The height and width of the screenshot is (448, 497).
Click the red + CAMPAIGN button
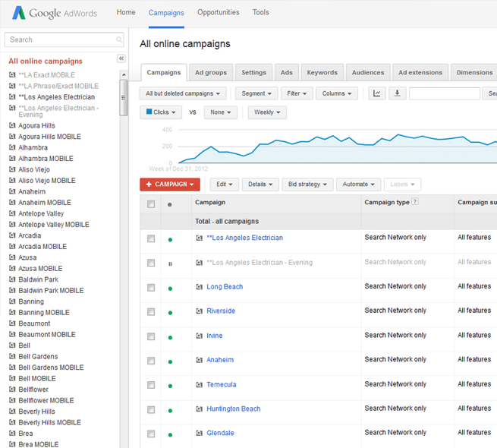(x=170, y=185)
